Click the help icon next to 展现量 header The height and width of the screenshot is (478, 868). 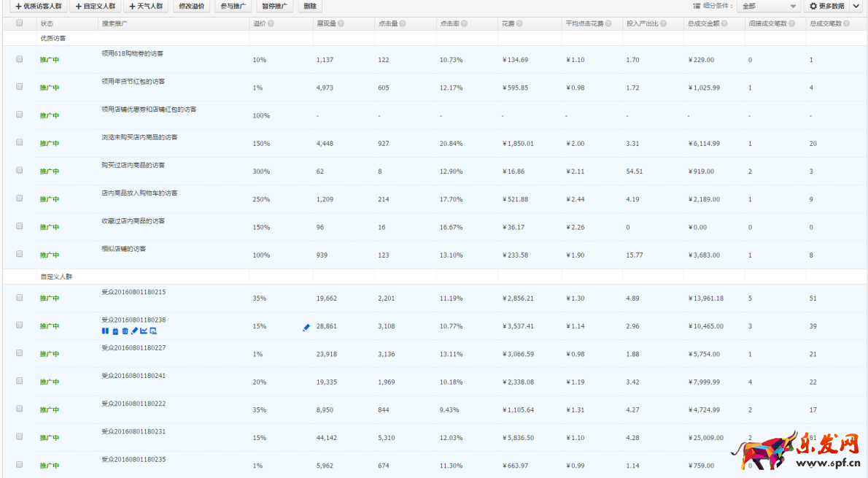point(341,23)
